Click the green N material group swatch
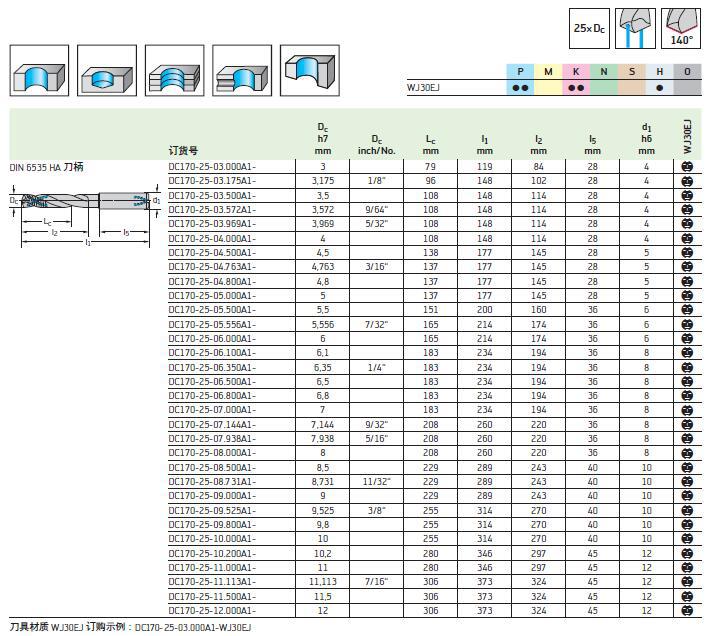Viewport: 711px width, 636px height. (x=604, y=79)
